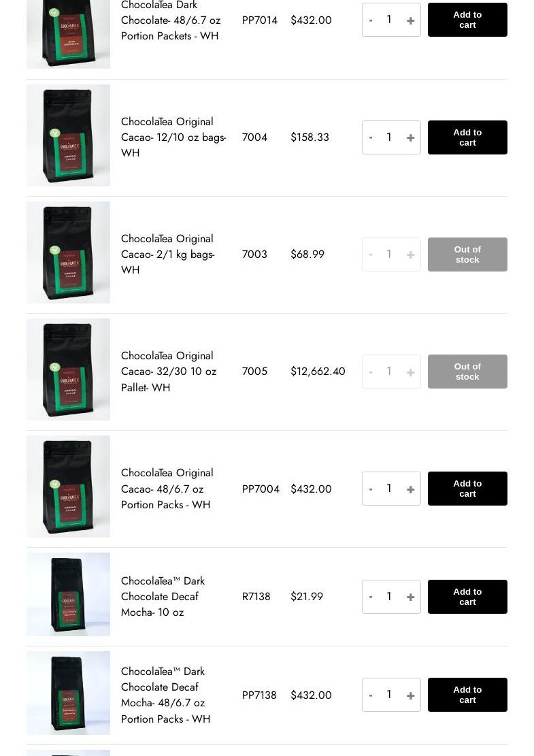Add Original Cacao 12/10 oz bags to cart

pos(467,137)
